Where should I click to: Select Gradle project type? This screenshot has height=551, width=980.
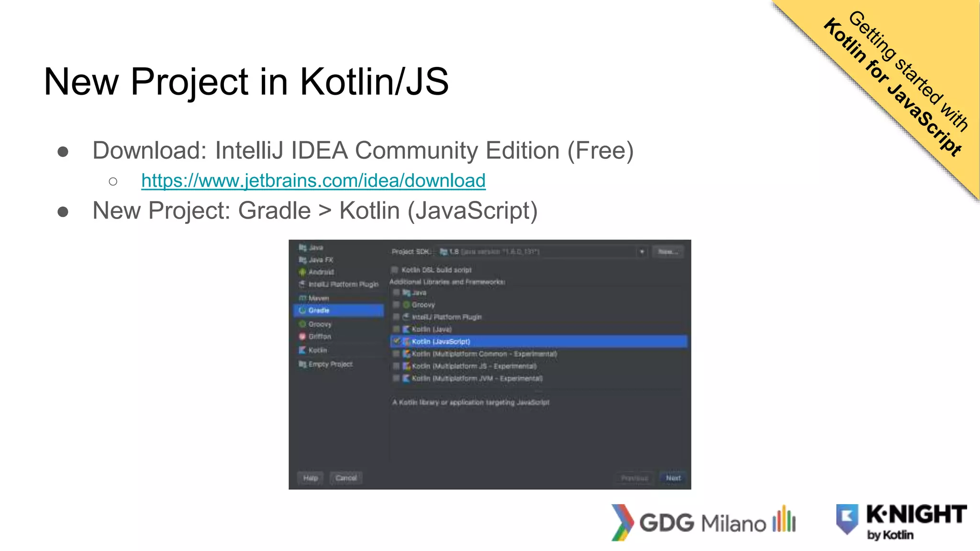click(338, 310)
